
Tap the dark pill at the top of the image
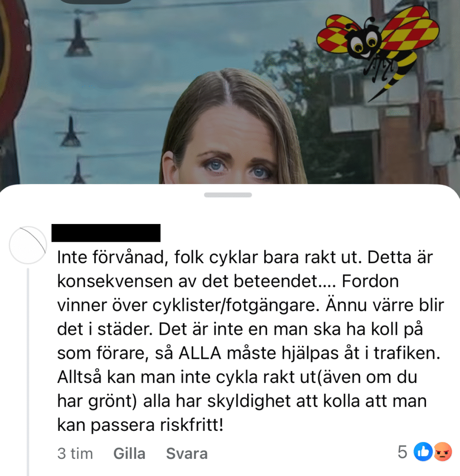(97, 1)
